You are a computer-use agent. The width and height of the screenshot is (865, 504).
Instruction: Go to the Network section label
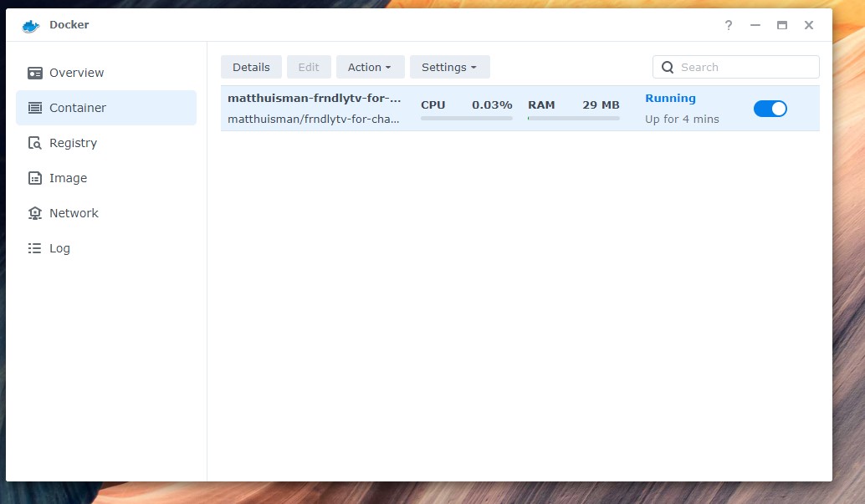tap(74, 213)
